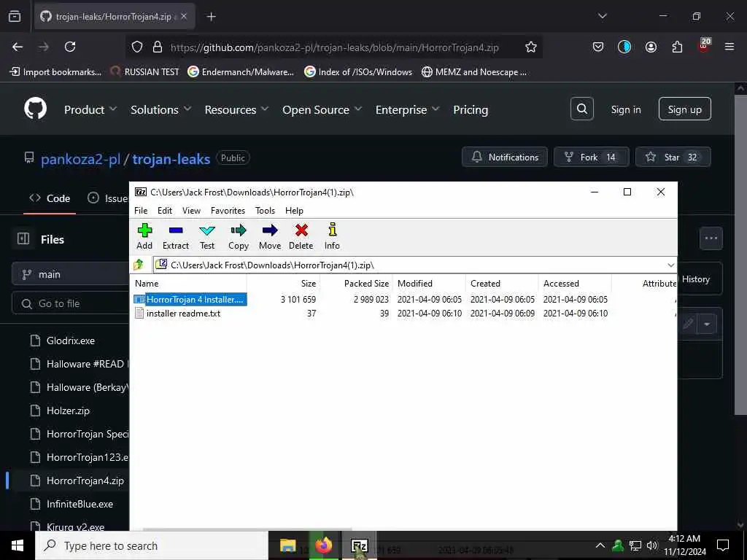The height and width of the screenshot is (560, 747).
Task: Expand the Resources dropdown on GitHub
Action: pyautogui.click(x=237, y=109)
